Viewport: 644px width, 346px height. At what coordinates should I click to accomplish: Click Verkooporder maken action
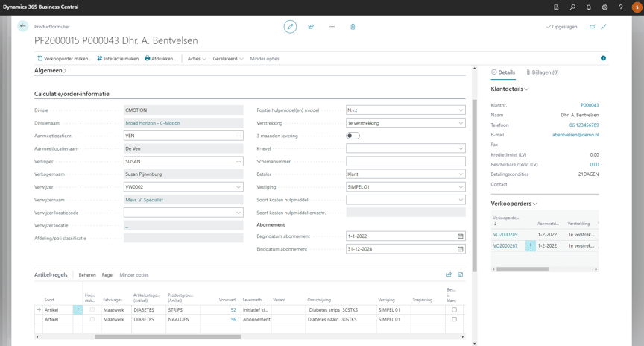point(64,59)
